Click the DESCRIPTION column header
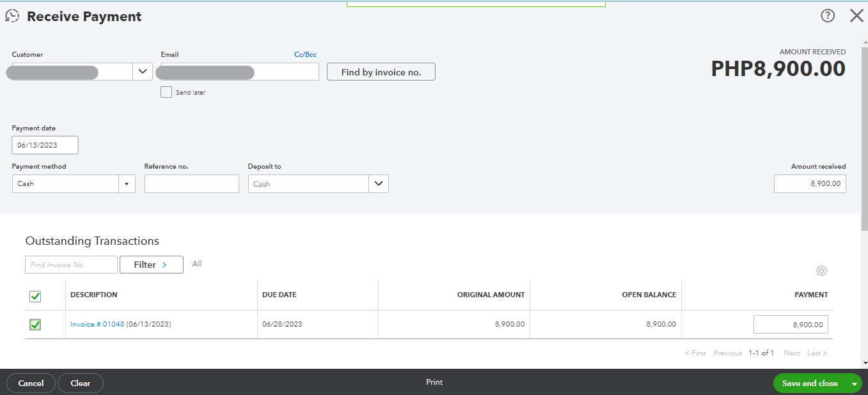This screenshot has width=868, height=395. 94,295
